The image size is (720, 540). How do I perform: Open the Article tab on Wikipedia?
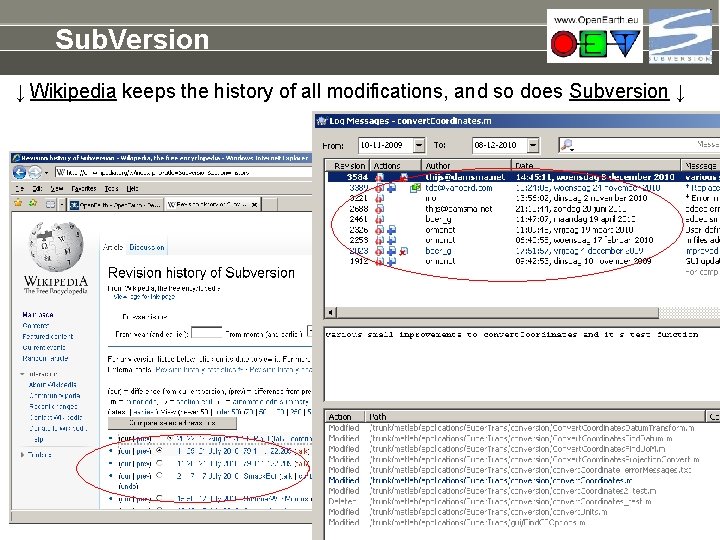tap(113, 247)
